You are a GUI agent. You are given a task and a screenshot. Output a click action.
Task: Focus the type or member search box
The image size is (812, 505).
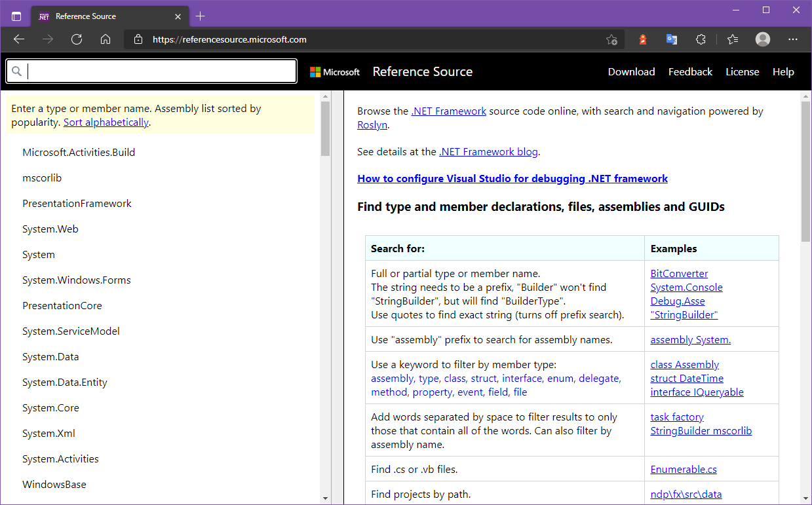(151, 71)
